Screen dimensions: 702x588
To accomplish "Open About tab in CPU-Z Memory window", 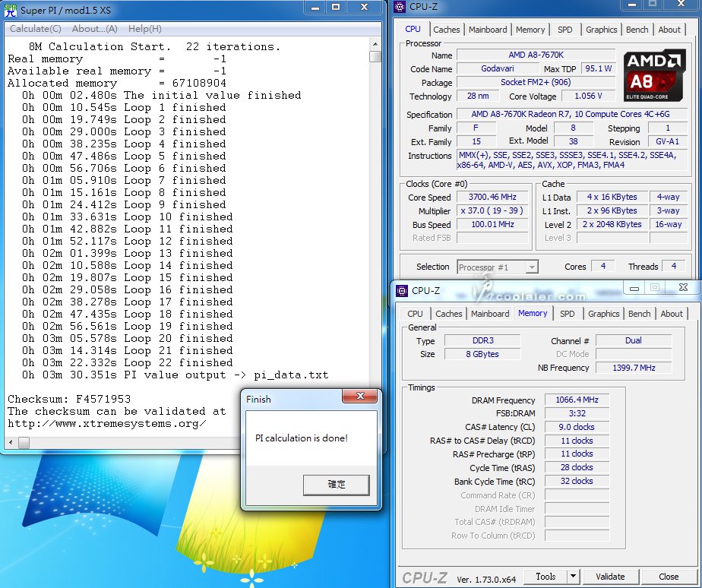I will pos(672,314).
